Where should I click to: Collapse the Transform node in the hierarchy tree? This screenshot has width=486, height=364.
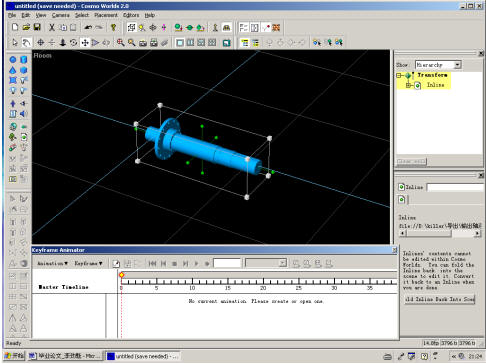(x=399, y=75)
